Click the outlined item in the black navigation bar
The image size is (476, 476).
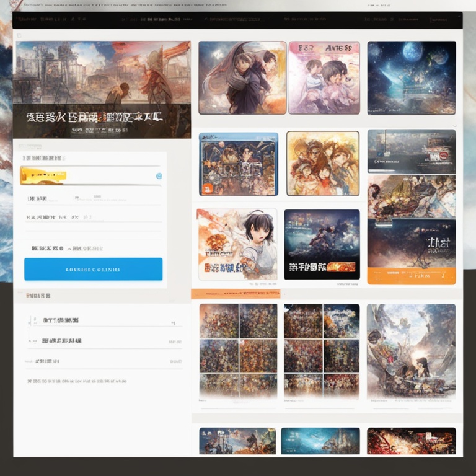[438, 19]
